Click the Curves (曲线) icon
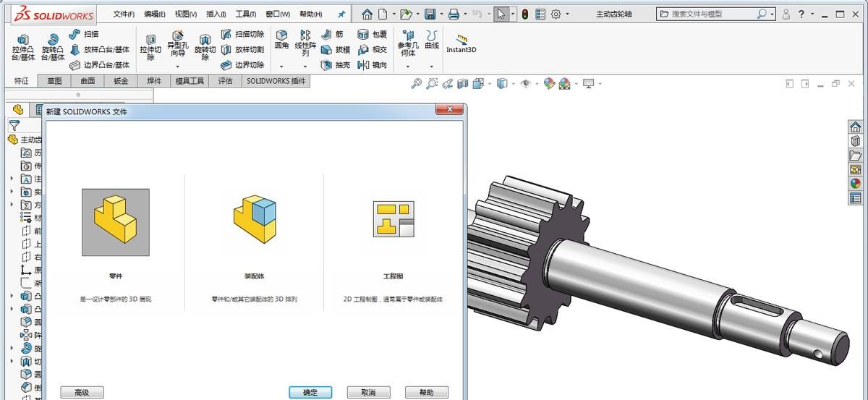 coord(432,40)
